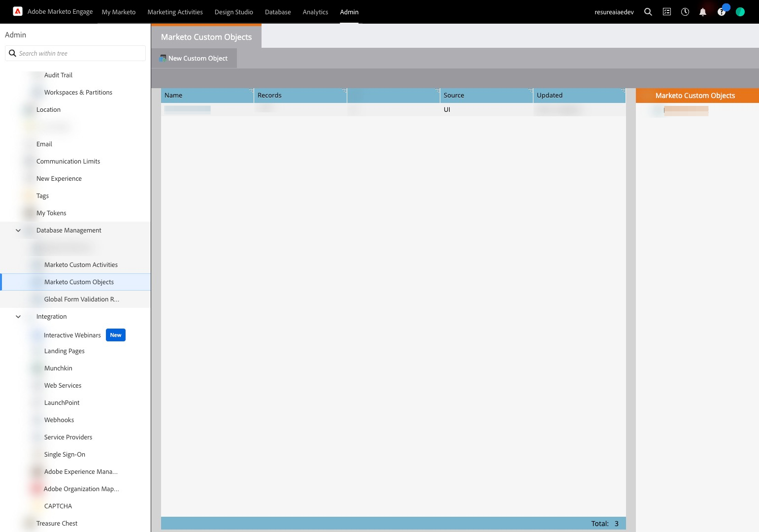Screen dimensions: 759x532
Task: Open Workspaces & Partitions
Action: (x=78, y=92)
